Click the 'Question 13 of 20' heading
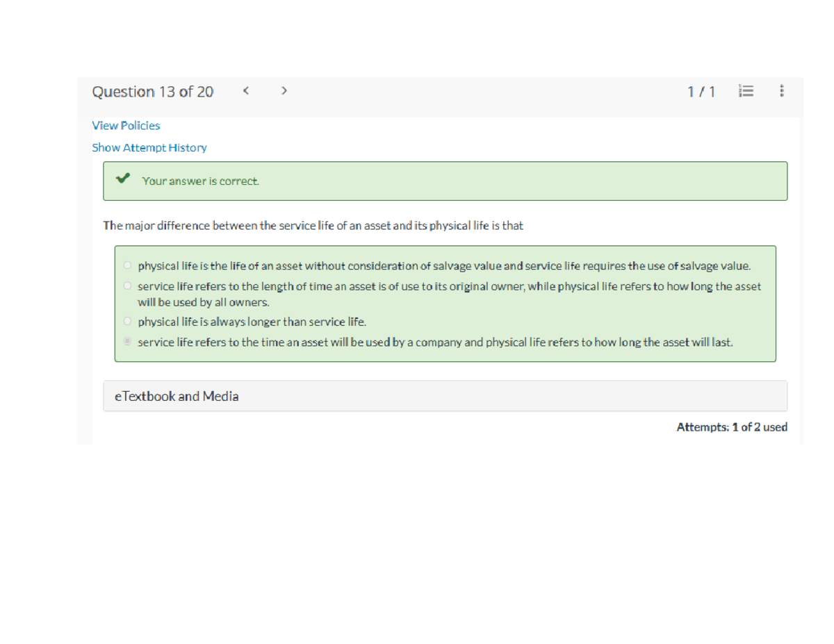The width and height of the screenshot is (834, 644). [x=153, y=92]
